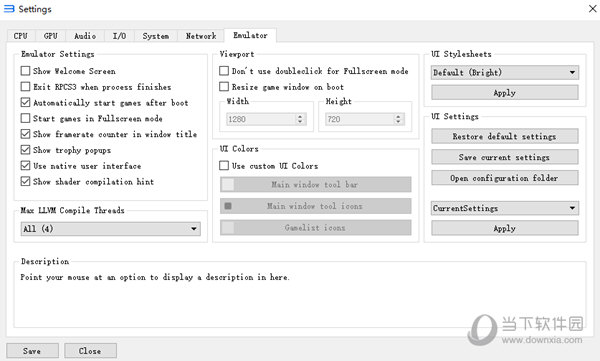Click the text "Point your mouse at an option"
This screenshot has width=600, height=361.
(x=83, y=277)
